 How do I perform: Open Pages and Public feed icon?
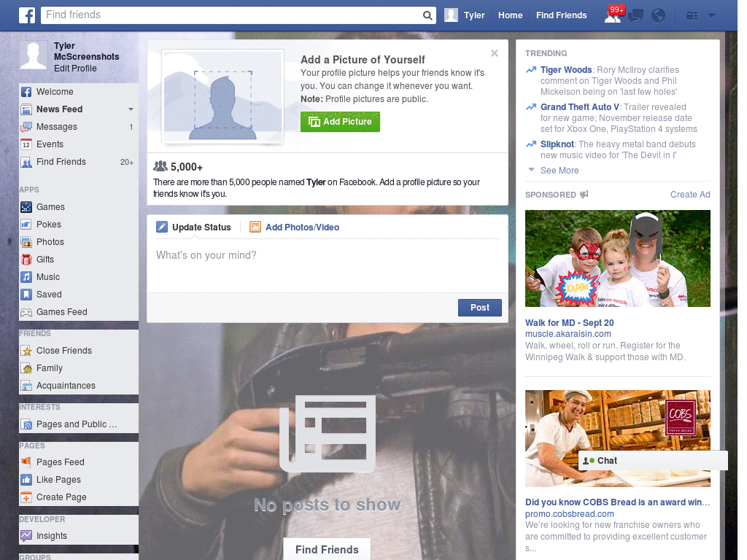[26, 424]
